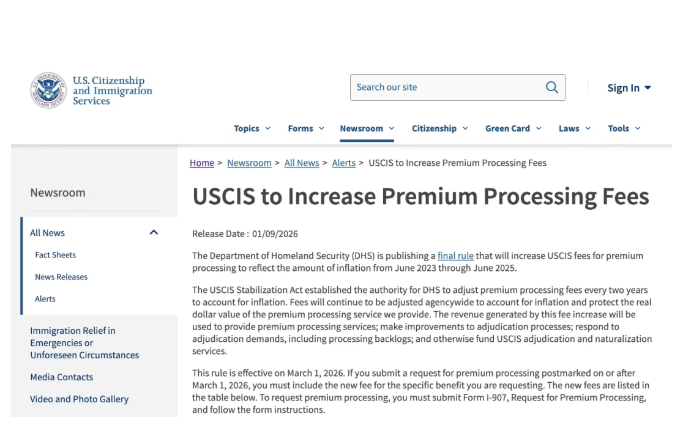
Task: Open Media Contacts sidebar link
Action: coord(61,377)
